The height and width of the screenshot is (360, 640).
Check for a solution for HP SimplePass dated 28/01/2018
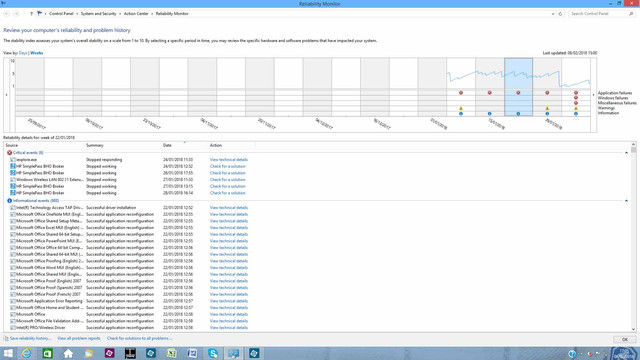227,193
